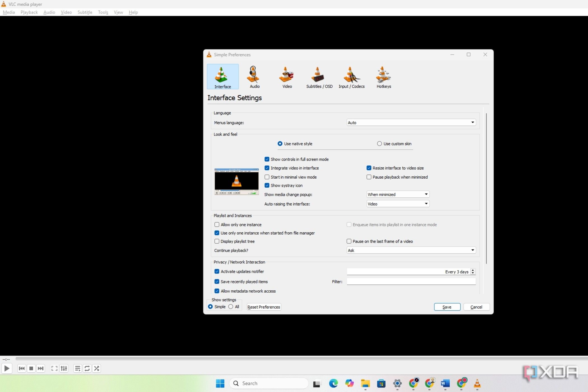Toggle the playlist view icon

coord(78,368)
